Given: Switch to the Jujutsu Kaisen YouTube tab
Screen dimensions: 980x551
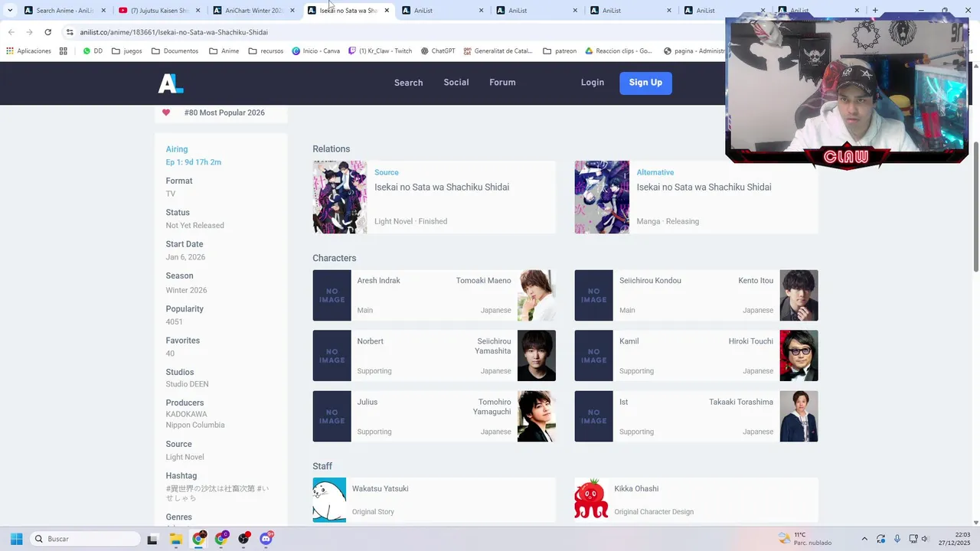Looking at the screenshot, I should coord(159,11).
